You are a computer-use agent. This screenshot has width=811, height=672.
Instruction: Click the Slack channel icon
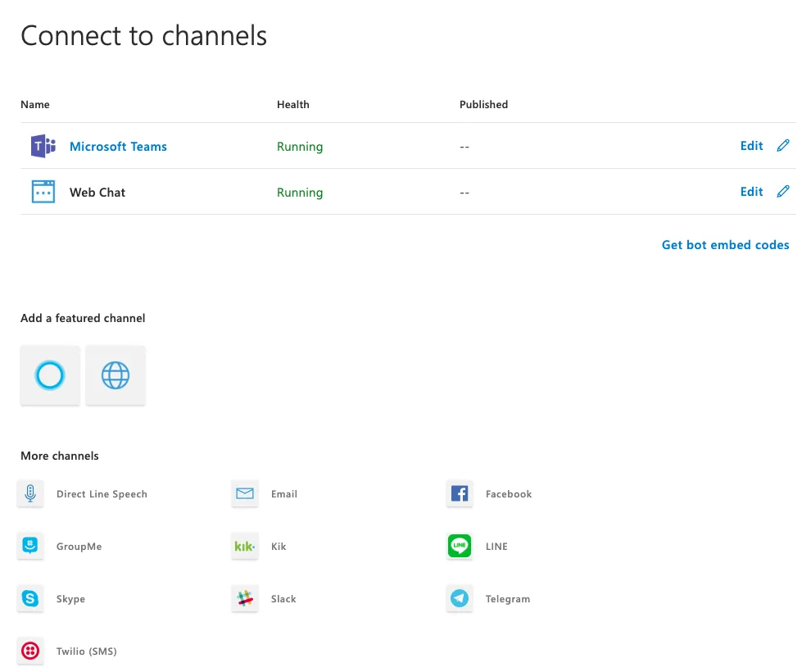click(245, 598)
